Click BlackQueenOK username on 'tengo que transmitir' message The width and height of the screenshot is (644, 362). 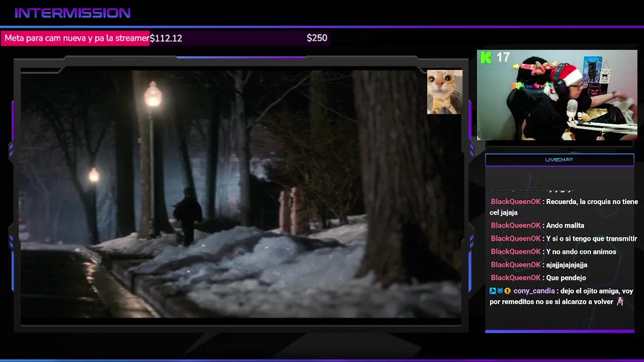coord(516,239)
